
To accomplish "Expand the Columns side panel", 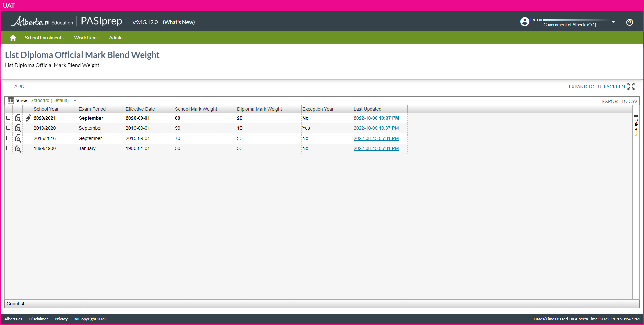I will [636, 125].
